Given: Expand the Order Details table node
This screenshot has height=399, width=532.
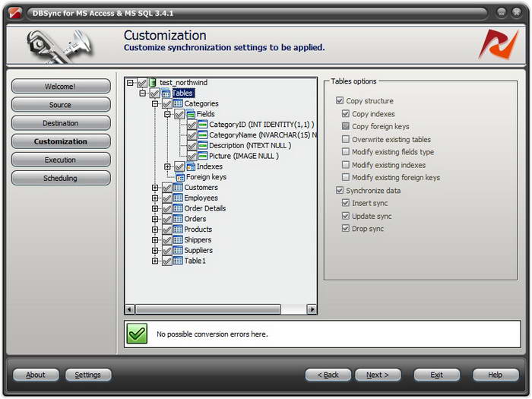Looking at the screenshot, I should tap(155, 209).
